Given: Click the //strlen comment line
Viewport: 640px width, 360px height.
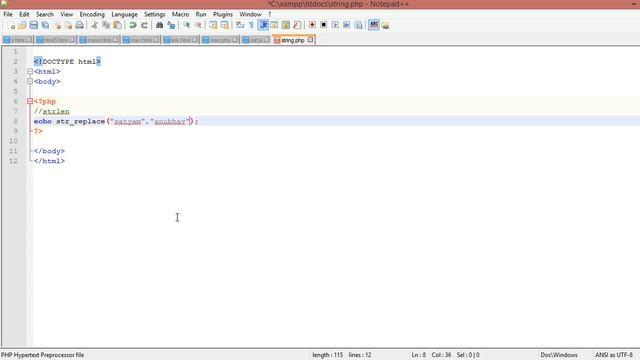Looking at the screenshot, I should [51, 111].
